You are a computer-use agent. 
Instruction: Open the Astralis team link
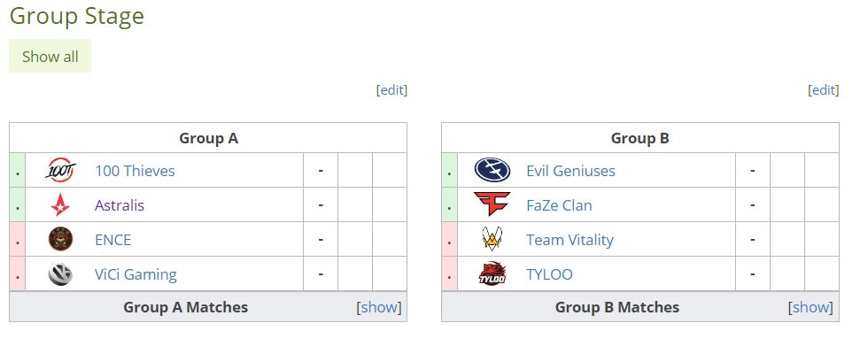coord(120,205)
